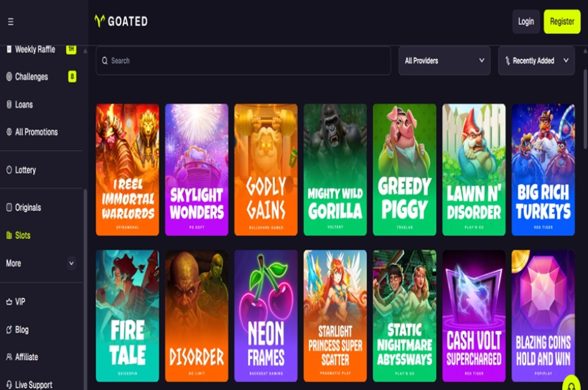Open the Challenges target icon
Image resolution: width=588 pixels, height=390 pixels.
pyautogui.click(x=9, y=77)
